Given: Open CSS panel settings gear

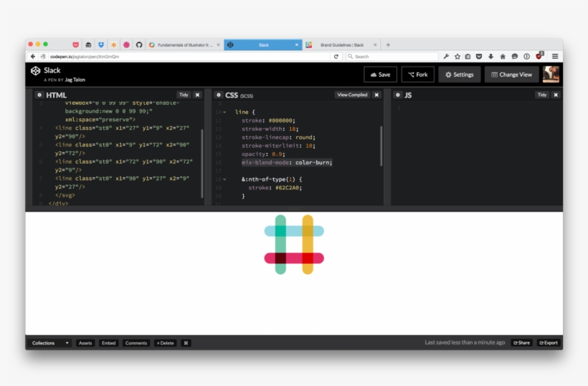Looking at the screenshot, I should click(x=219, y=95).
